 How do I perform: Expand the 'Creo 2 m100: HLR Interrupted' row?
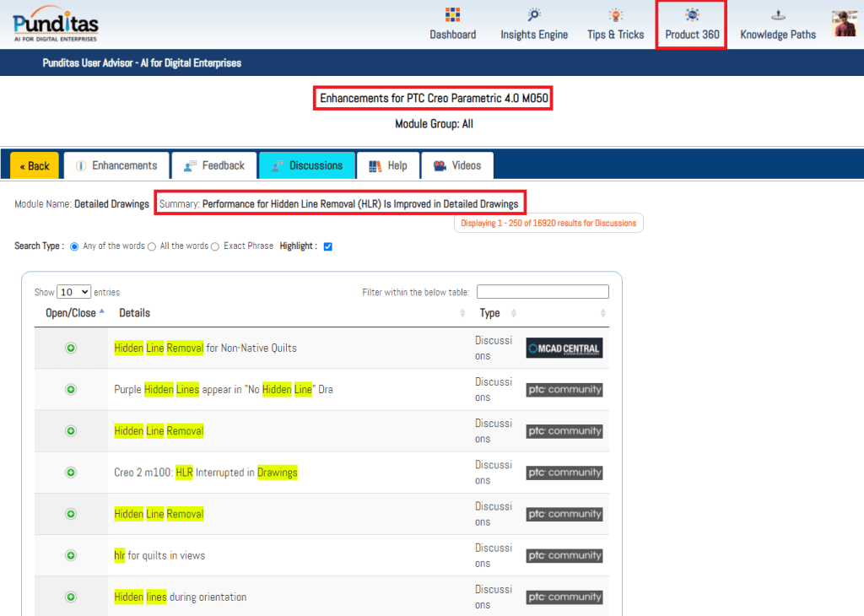(71, 473)
